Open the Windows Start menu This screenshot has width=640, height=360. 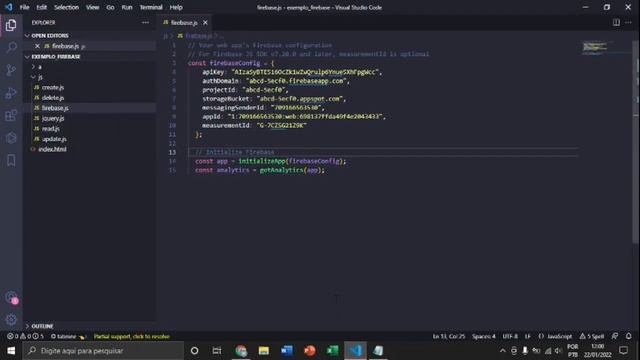point(11,351)
